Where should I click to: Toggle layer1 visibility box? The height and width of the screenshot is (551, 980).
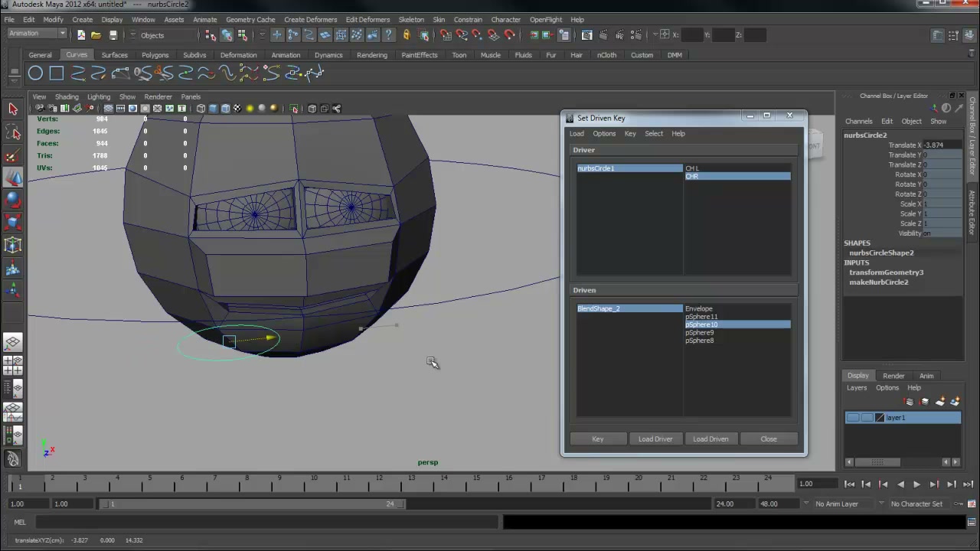(x=853, y=418)
